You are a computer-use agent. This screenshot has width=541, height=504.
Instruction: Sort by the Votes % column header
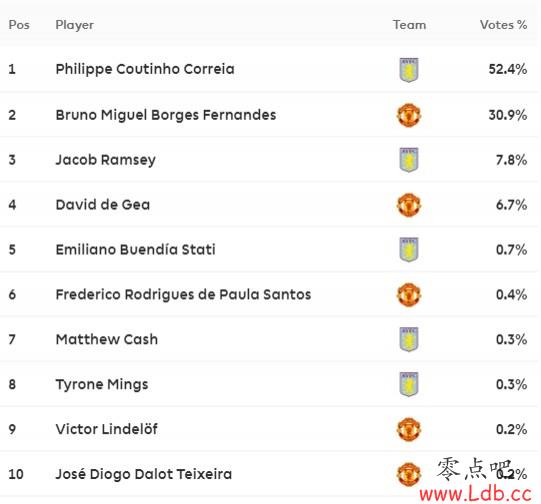point(503,25)
